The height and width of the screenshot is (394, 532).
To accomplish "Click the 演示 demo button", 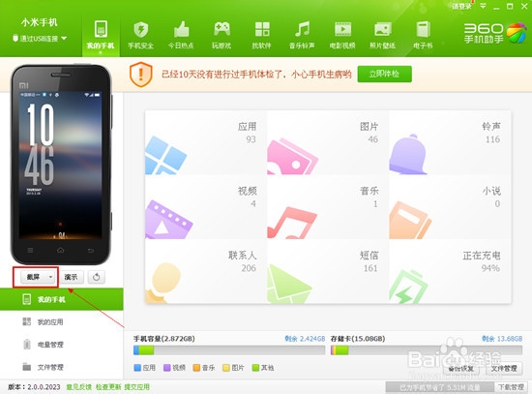I will 72,277.
